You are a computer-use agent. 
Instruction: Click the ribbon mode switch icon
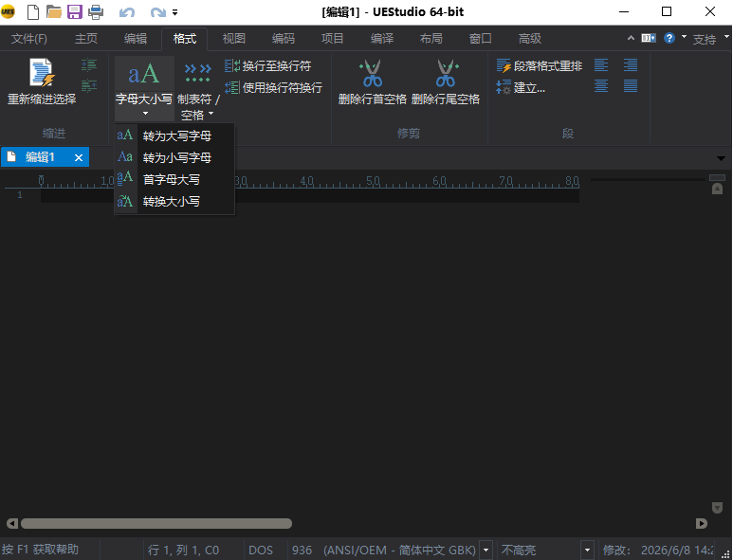pyautogui.click(x=649, y=38)
